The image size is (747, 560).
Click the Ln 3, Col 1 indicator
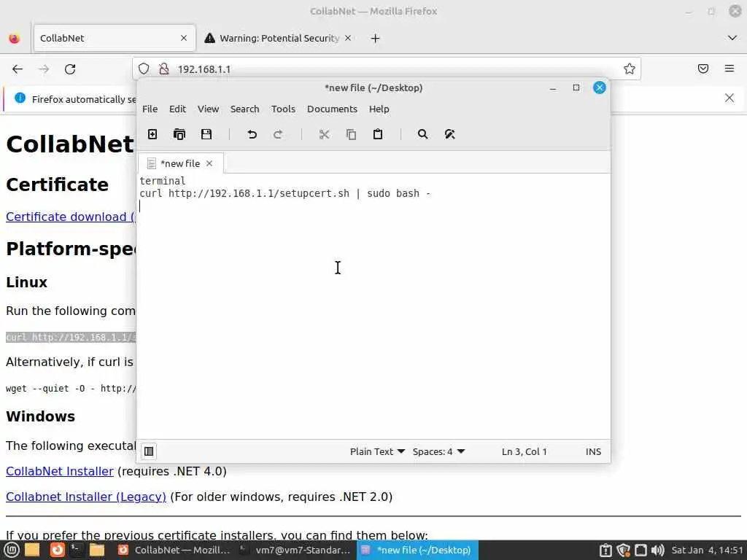pos(524,451)
